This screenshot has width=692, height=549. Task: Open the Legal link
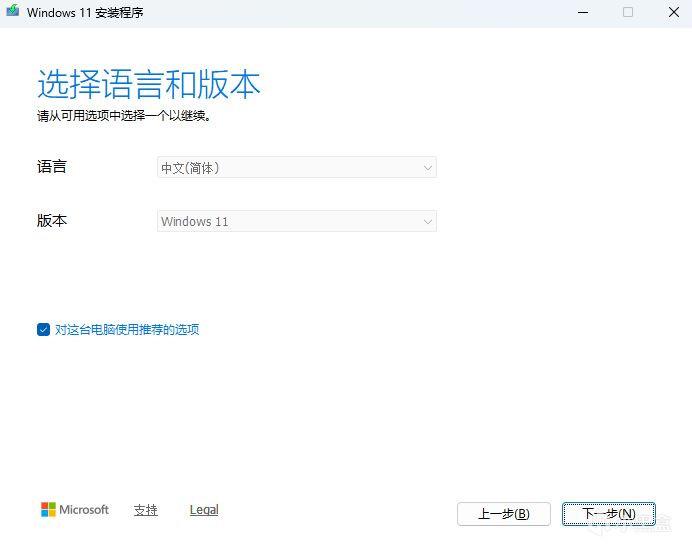coord(204,510)
